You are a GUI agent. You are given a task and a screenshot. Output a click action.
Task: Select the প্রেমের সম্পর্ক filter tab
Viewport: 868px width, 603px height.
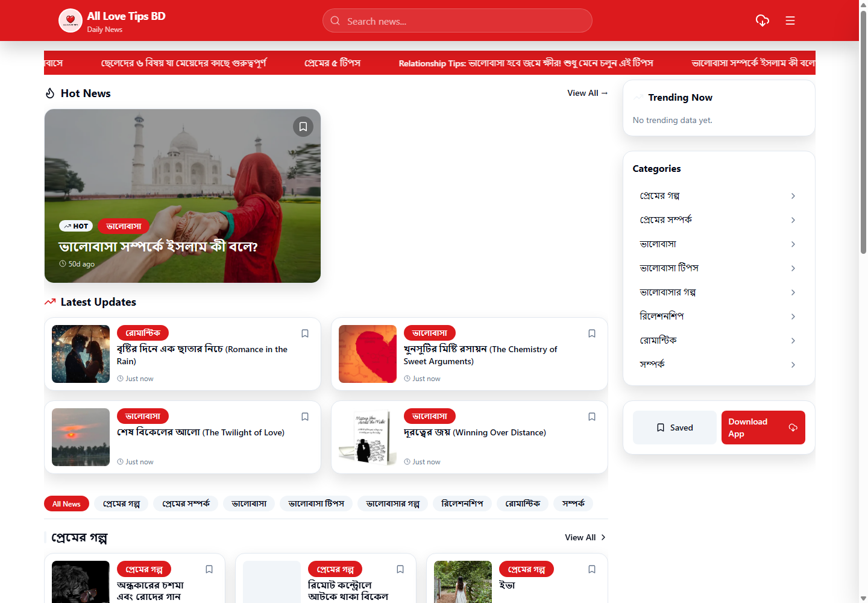point(186,504)
